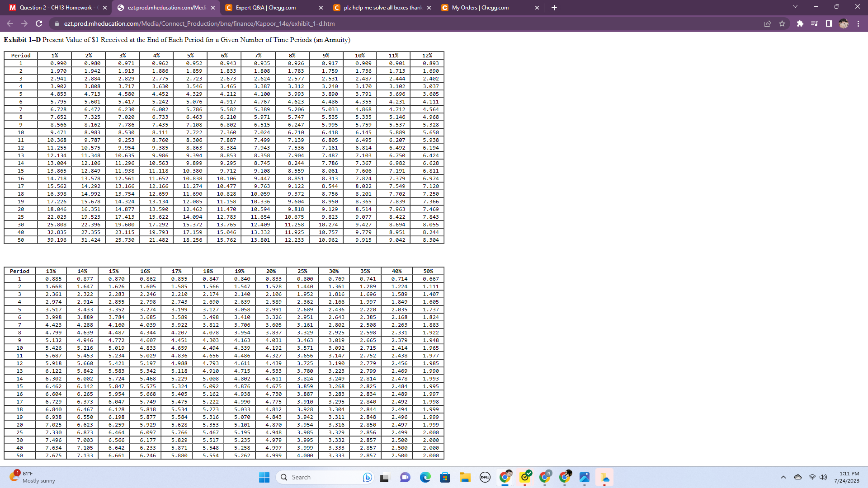View site information via lock icon
The width and height of the screenshot is (868, 488).
(x=57, y=23)
